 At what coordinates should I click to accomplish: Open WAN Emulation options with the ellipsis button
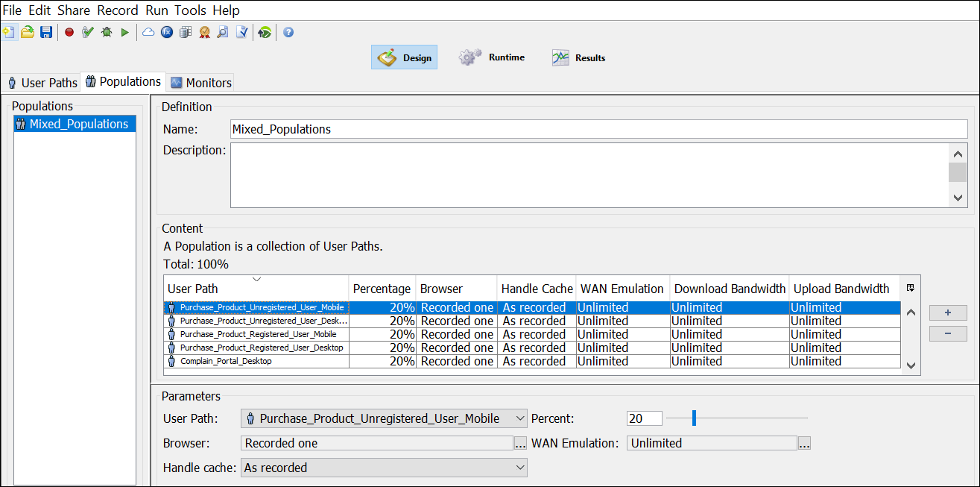coord(804,442)
